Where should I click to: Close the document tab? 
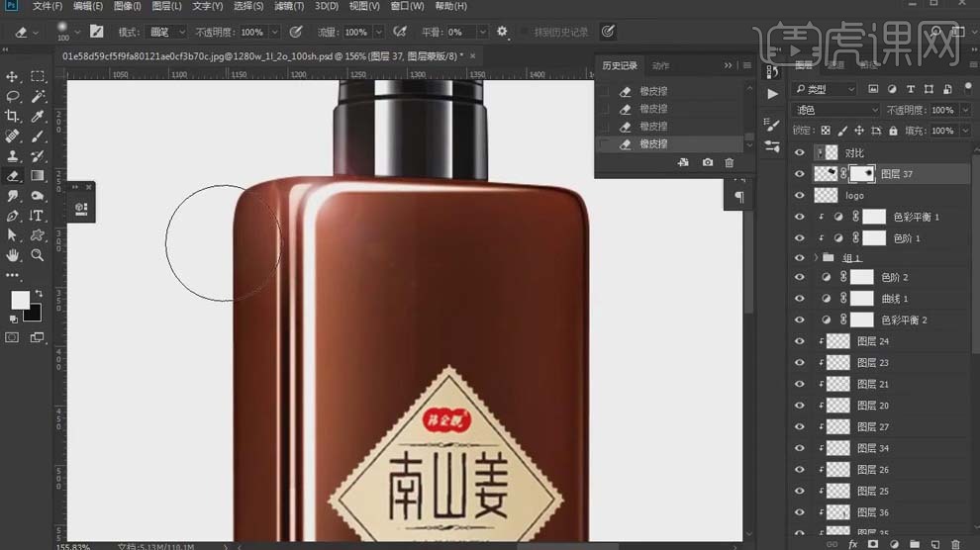[472, 56]
